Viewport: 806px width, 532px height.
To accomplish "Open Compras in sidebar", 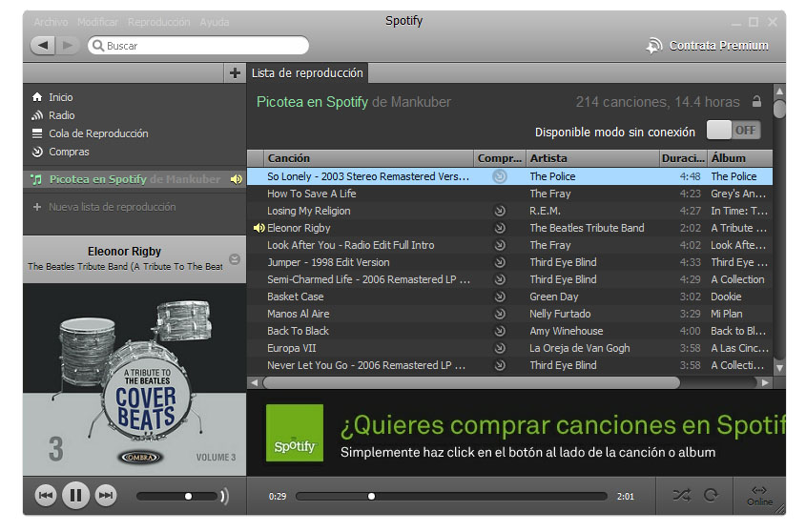I will tap(61, 152).
